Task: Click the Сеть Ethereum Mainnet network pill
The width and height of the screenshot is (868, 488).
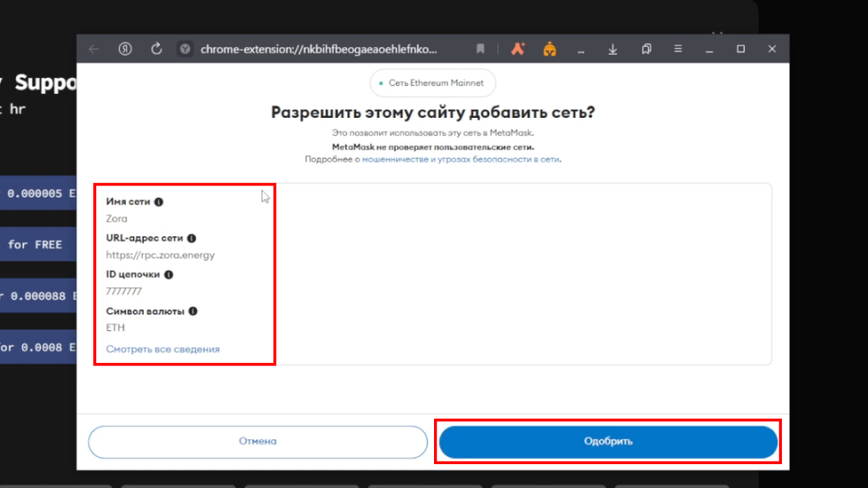Action: [x=432, y=83]
